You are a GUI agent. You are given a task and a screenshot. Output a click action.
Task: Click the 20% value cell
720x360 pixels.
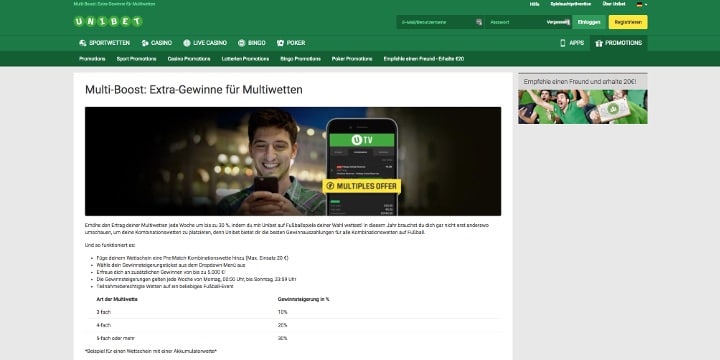pyautogui.click(x=282, y=325)
